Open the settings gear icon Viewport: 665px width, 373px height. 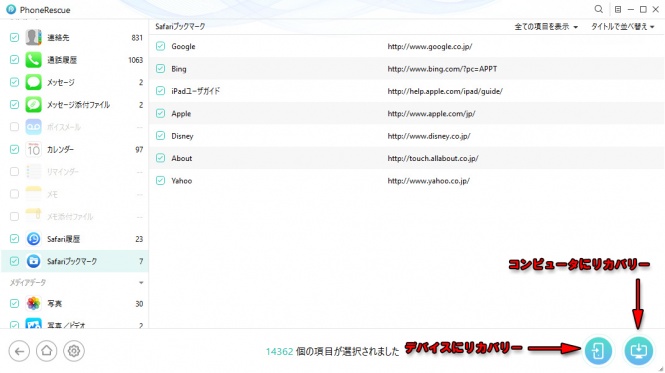pyautogui.click(x=74, y=351)
